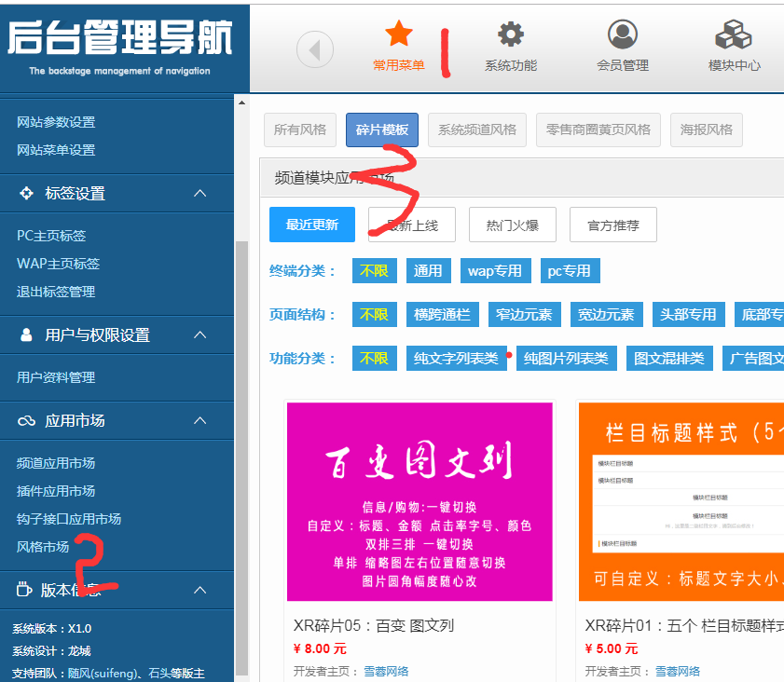Open 模块中心 via the cubes icon
The width and height of the screenshot is (784, 682).
pos(734,35)
